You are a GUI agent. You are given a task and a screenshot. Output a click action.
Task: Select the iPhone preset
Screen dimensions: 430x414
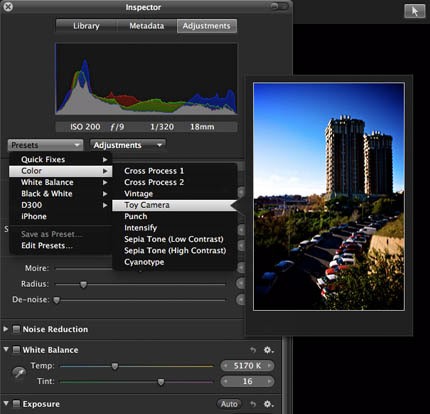[61, 216]
